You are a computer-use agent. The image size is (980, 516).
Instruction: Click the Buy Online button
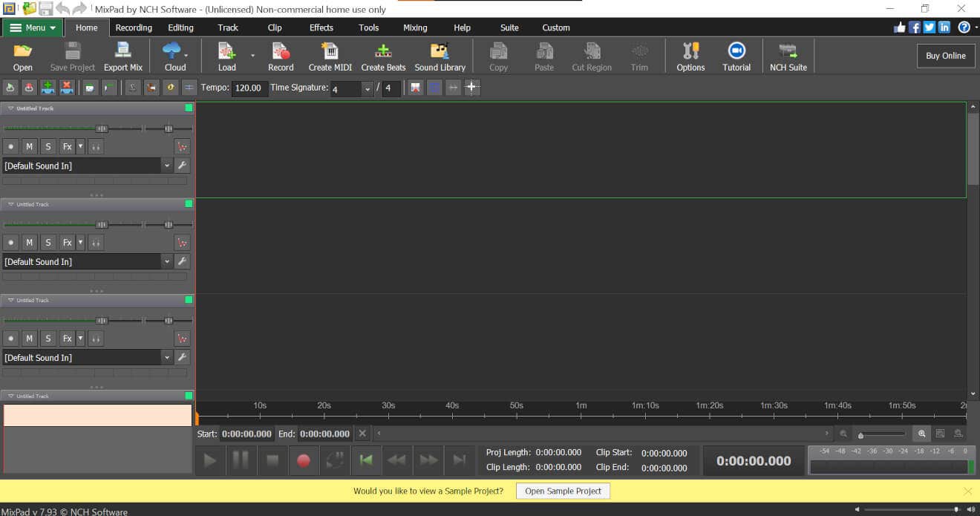[946, 56]
